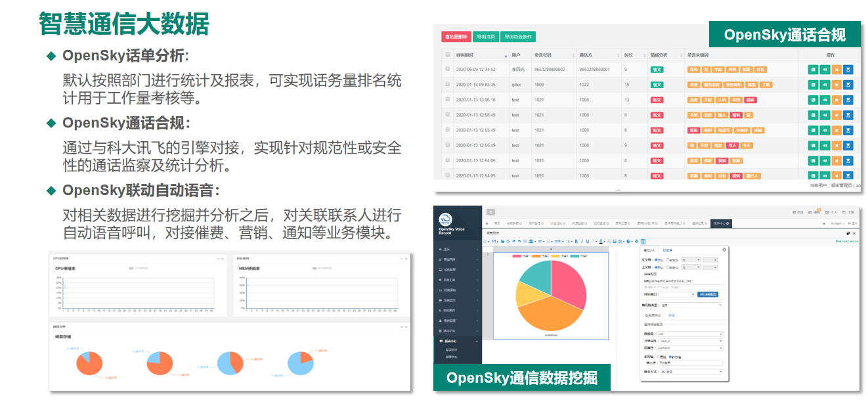Click green edit icon in 2020-01-13 12:58:49 row

813,115
